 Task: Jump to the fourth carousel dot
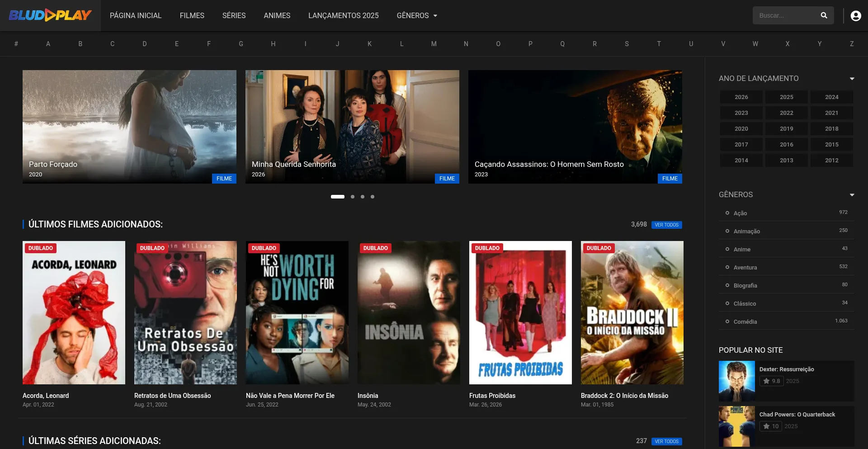tap(373, 197)
